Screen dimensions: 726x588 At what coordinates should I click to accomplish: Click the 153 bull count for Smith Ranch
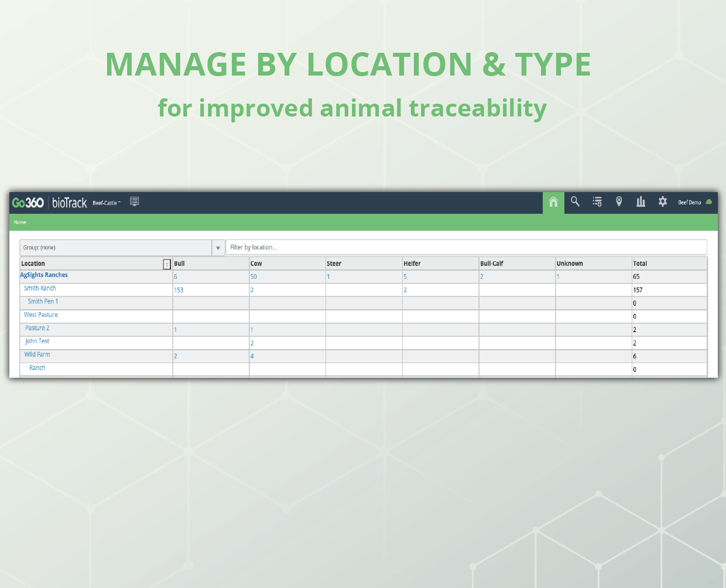(179, 289)
